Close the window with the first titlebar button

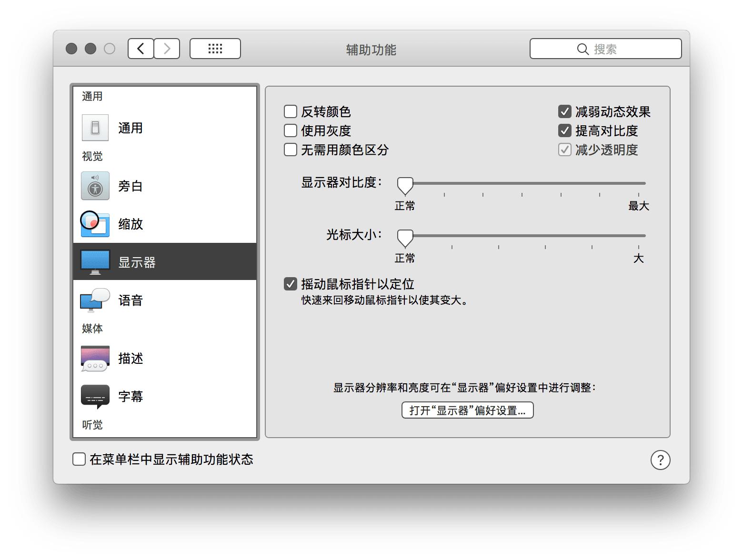pyautogui.click(x=71, y=49)
